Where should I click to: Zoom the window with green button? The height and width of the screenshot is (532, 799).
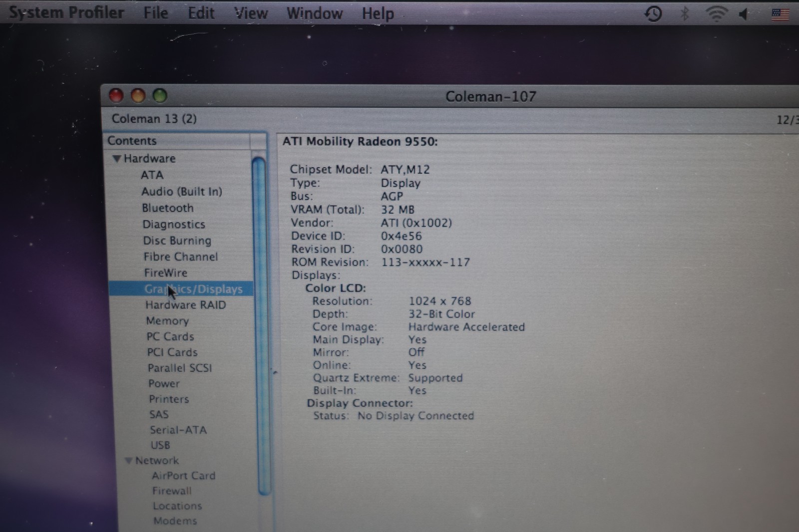(x=160, y=95)
